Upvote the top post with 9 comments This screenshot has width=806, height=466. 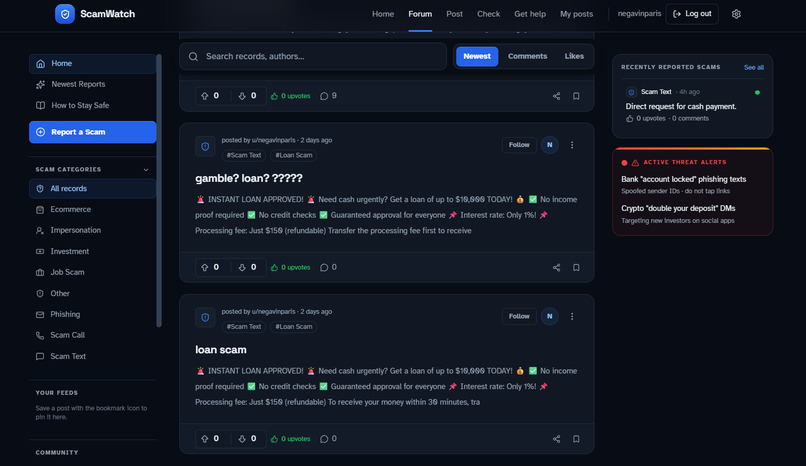(205, 96)
